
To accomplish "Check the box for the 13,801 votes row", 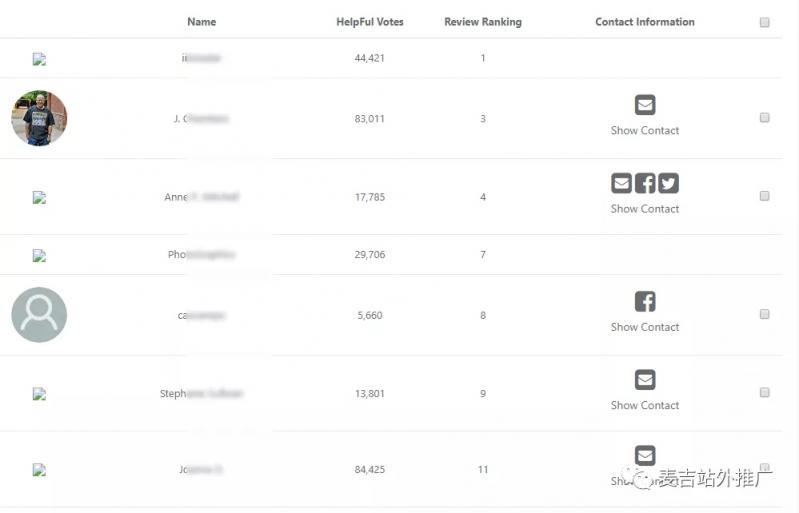I will [x=764, y=392].
